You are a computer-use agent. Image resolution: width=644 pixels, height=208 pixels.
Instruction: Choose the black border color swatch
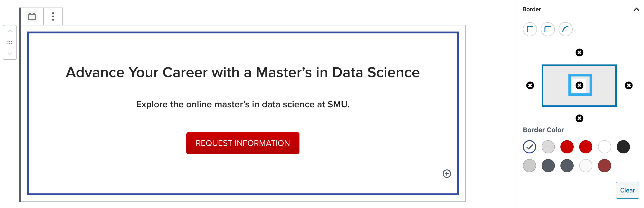(623, 147)
